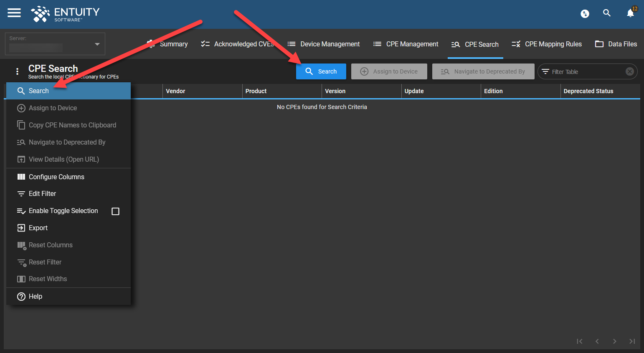The image size is (644, 353).
Task: Select Edit Filter in the menu
Action: point(68,193)
